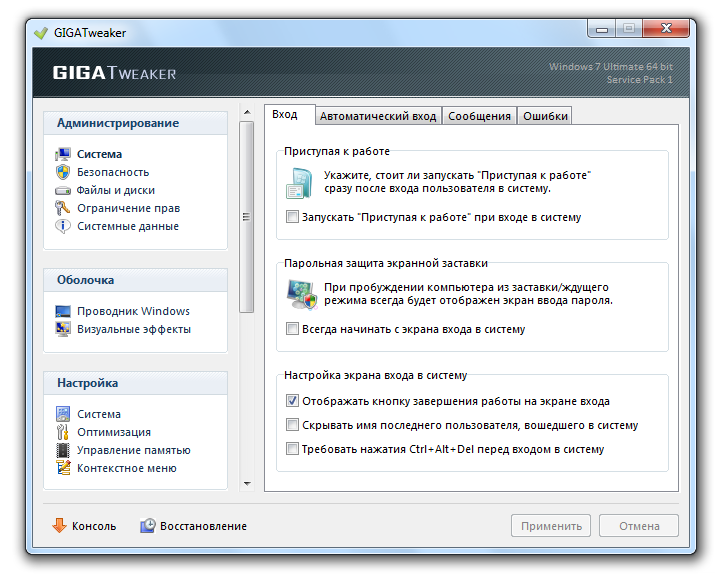719x582 pixels.
Task: Click the Безопасность shield icon
Action: (63, 172)
